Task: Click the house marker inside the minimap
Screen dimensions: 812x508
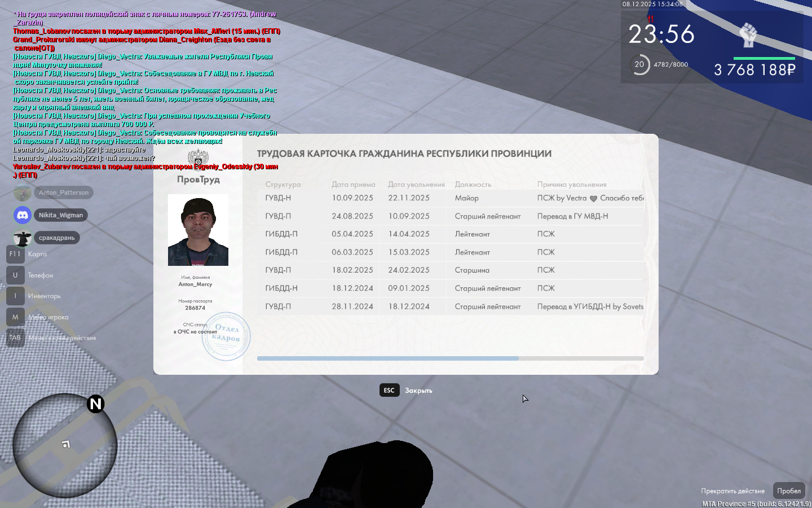Action: click(66, 445)
